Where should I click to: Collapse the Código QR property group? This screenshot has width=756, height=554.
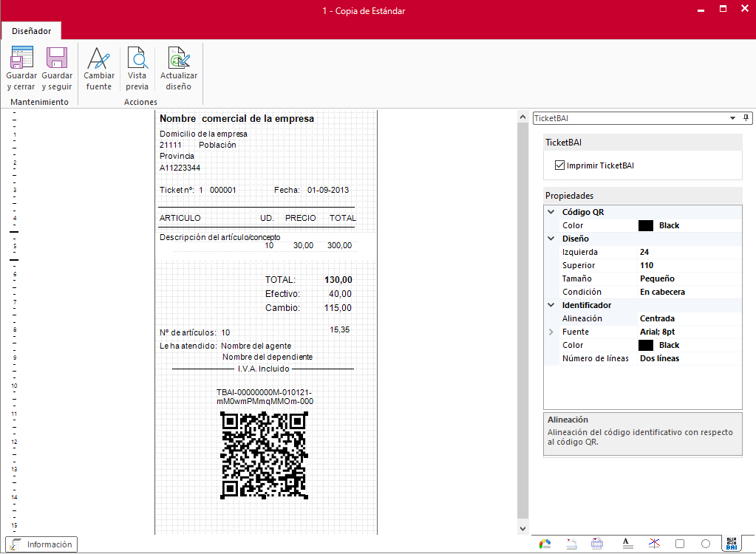point(551,211)
